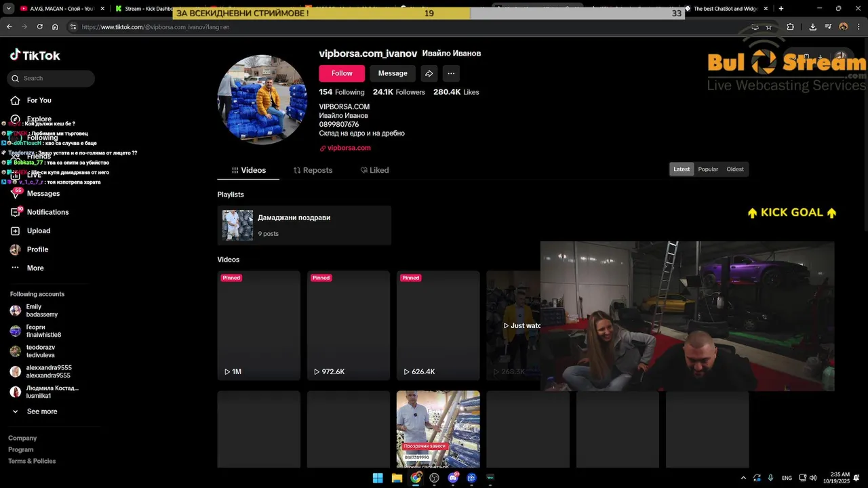
Task: Open followed account Георги finalwhistle8
Action: (35, 331)
